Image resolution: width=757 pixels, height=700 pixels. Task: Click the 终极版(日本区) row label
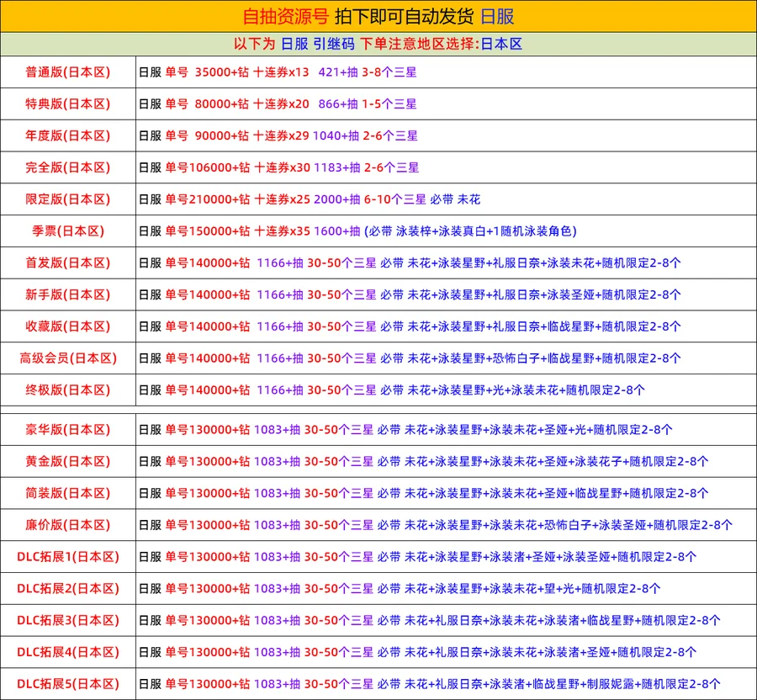(67, 390)
